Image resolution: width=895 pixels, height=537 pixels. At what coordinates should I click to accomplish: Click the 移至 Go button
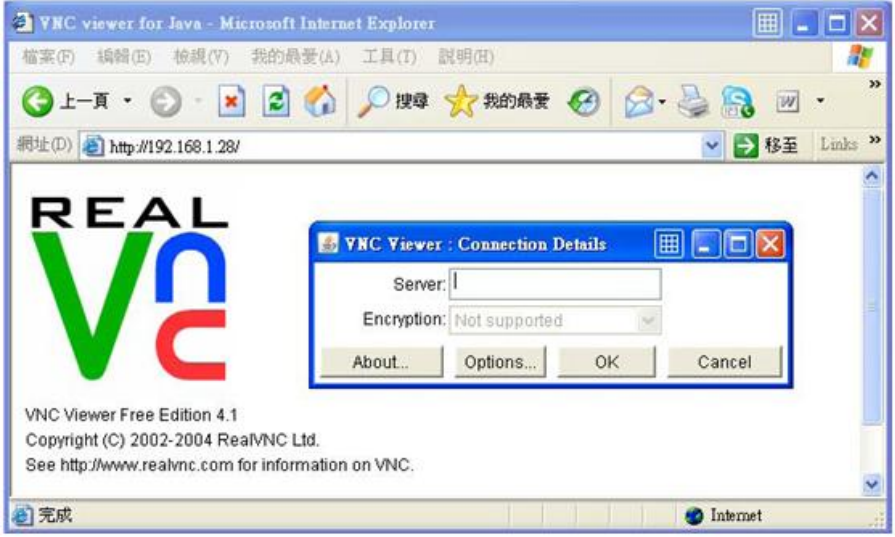[765, 146]
